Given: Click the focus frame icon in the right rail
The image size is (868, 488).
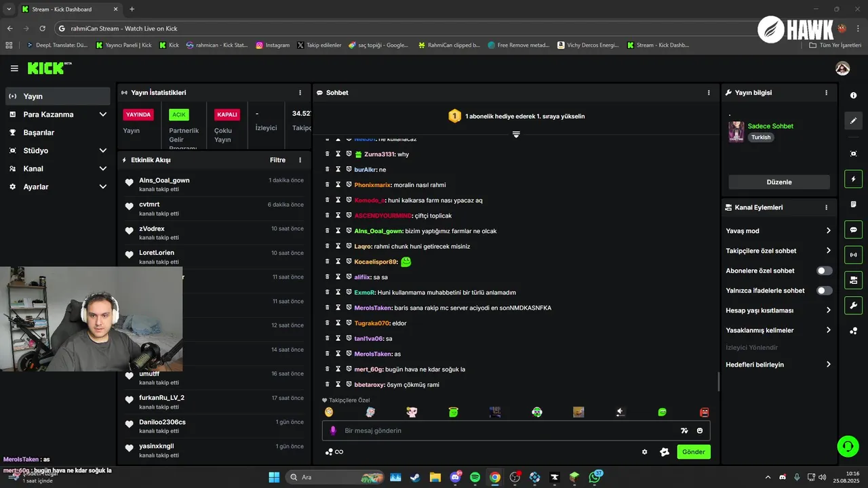Looking at the screenshot, I should pyautogui.click(x=853, y=154).
